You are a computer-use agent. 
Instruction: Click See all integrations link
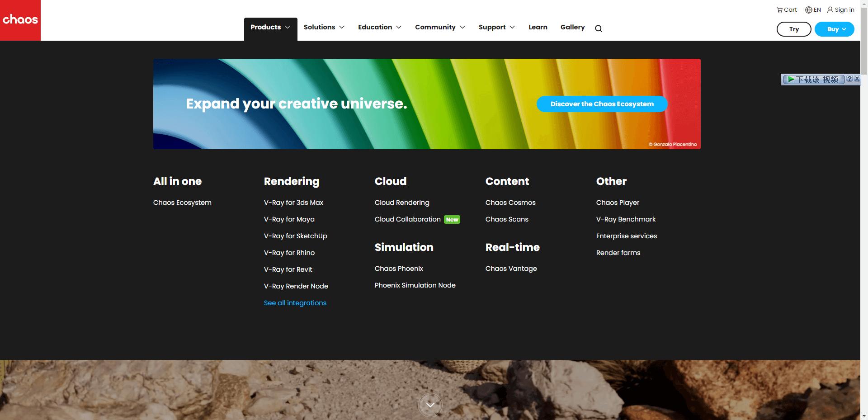click(x=295, y=303)
